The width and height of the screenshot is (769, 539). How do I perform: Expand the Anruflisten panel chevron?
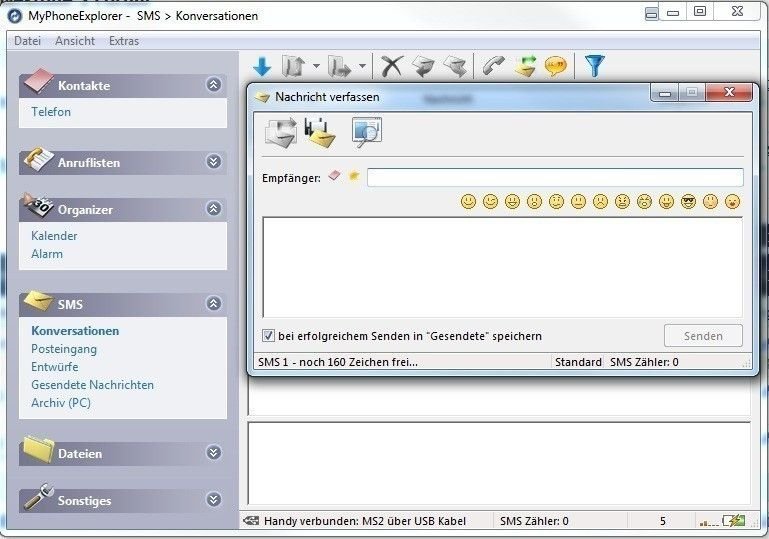coord(213,161)
